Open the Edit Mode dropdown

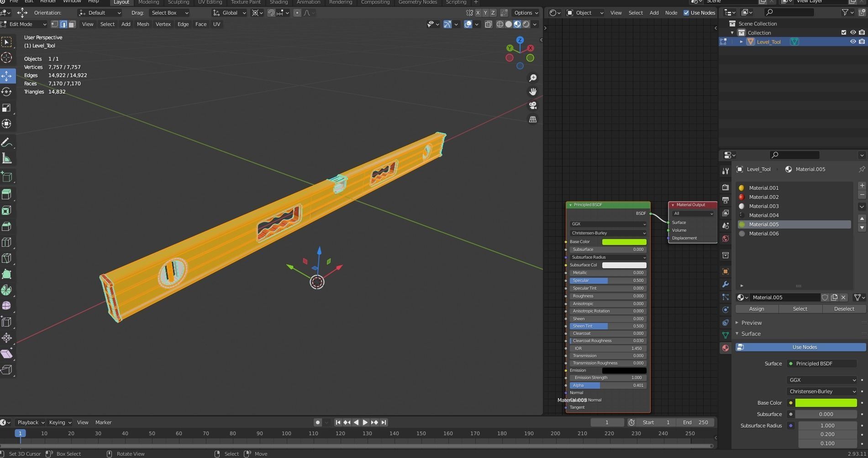[24, 24]
